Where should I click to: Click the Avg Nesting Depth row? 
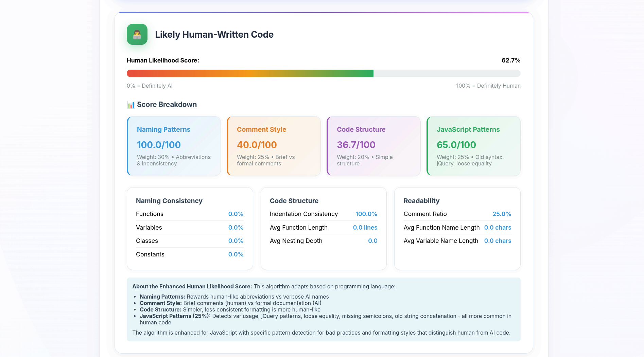[323, 241]
